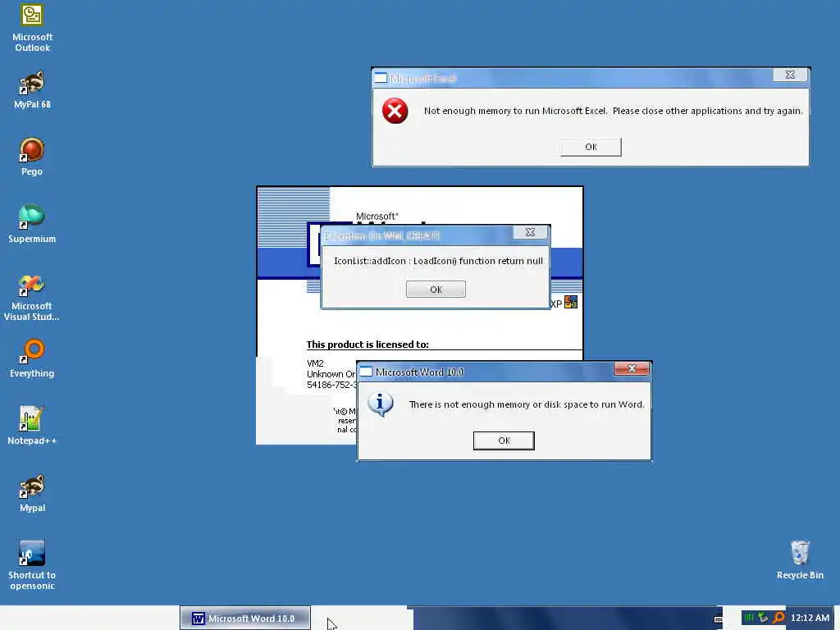Select the MyPal 68 desktop shortcut
The image size is (840, 630).
(32, 90)
